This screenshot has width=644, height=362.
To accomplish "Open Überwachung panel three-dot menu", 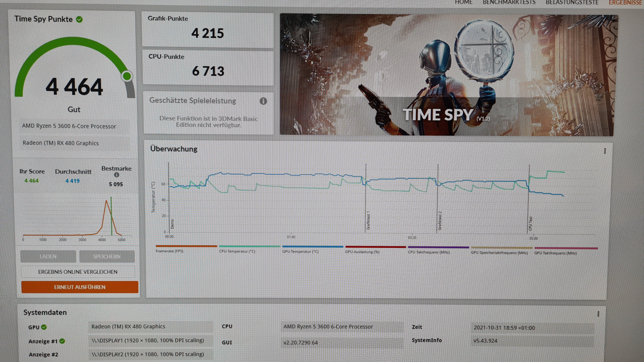I will [605, 151].
